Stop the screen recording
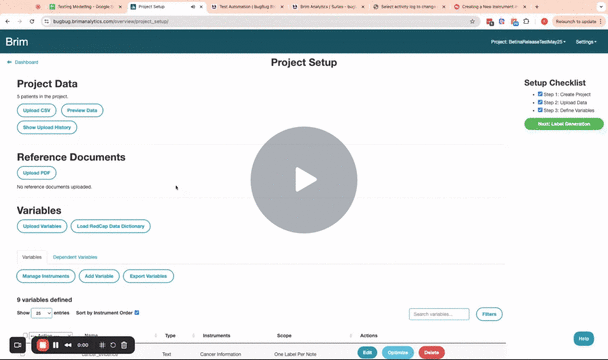The image size is (608, 360). click(x=43, y=345)
